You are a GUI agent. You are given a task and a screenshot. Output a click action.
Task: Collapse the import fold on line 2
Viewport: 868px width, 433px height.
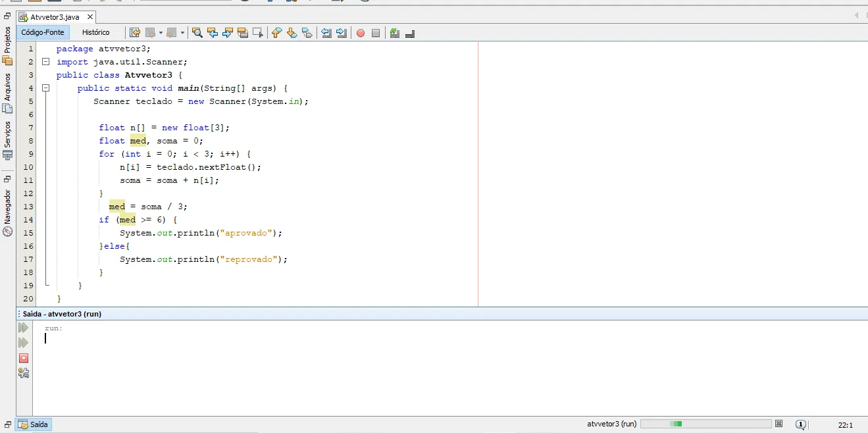pyautogui.click(x=46, y=62)
